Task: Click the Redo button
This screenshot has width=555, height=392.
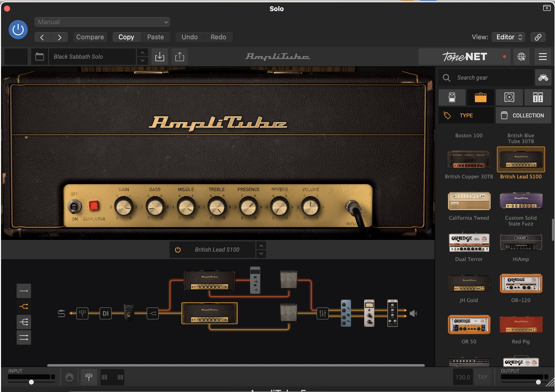Action: click(218, 37)
